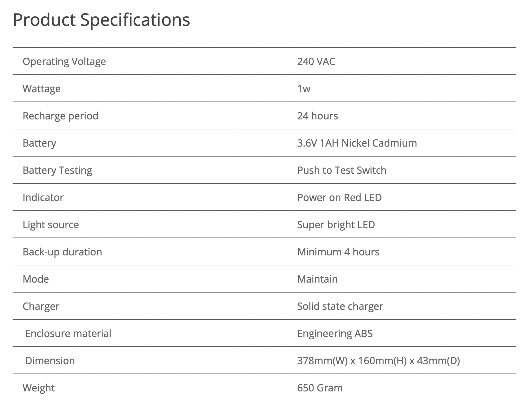
Task: Select the Wattage row label
Action: click(41, 89)
